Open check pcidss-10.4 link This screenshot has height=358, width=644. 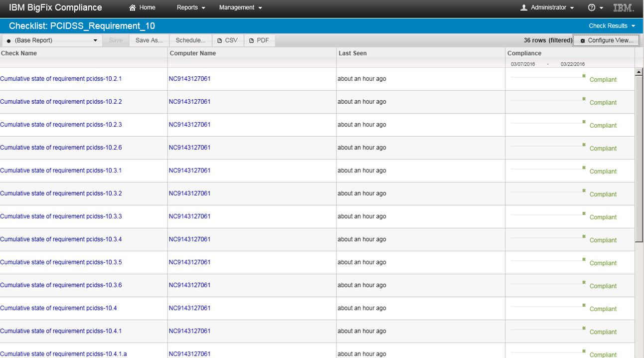(x=58, y=308)
